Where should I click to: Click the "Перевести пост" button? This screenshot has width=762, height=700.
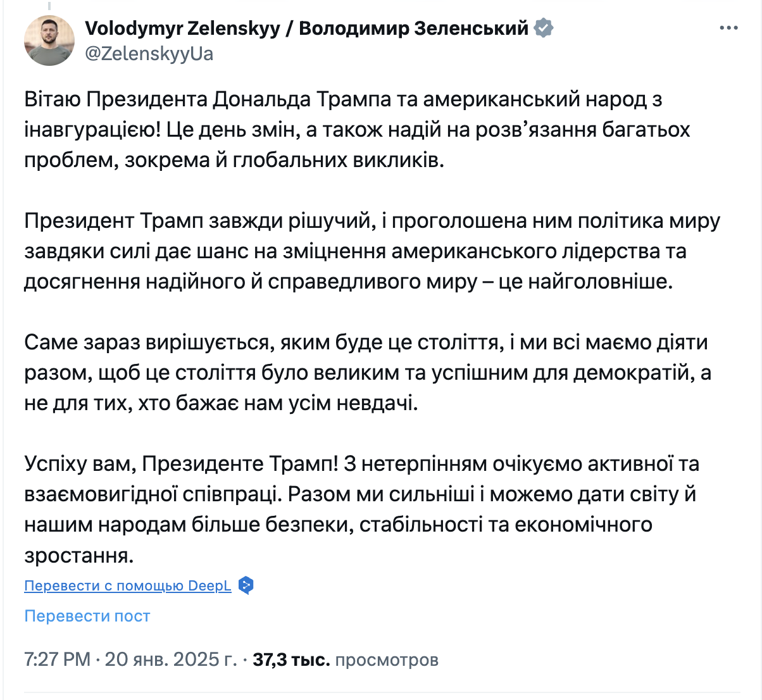87,616
